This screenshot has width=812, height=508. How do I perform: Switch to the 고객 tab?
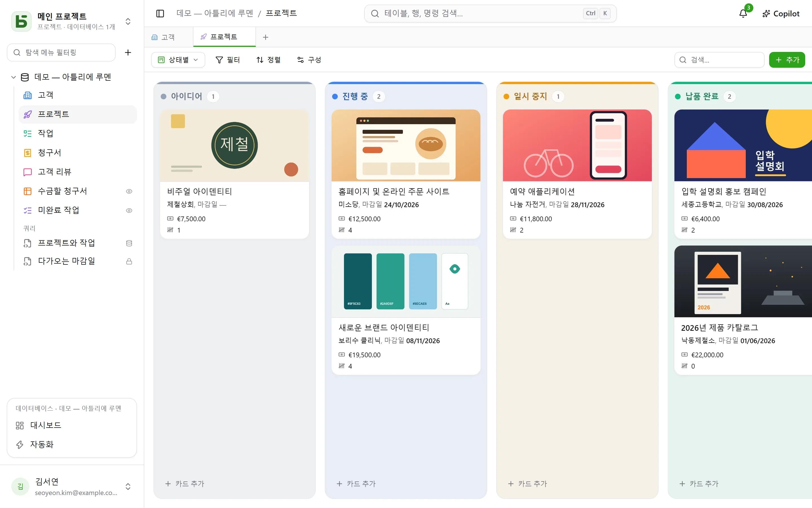[168, 37]
